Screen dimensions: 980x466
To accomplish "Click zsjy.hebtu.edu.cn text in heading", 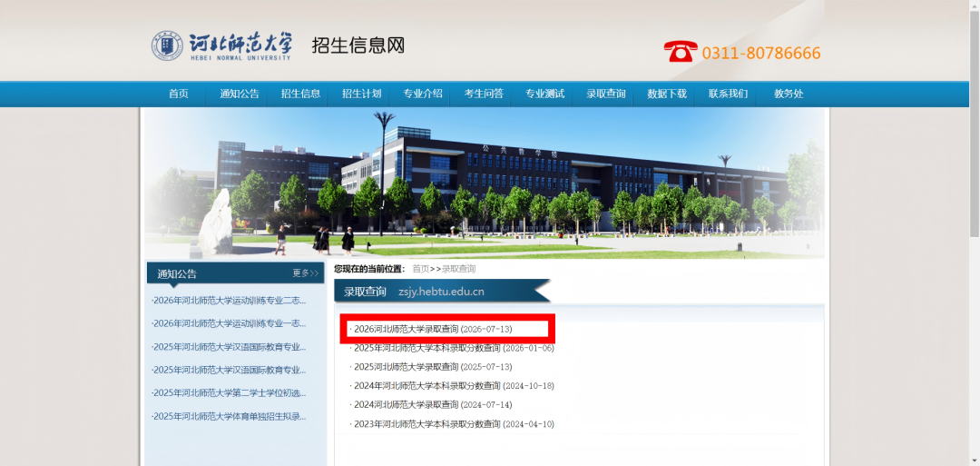I will point(441,292).
